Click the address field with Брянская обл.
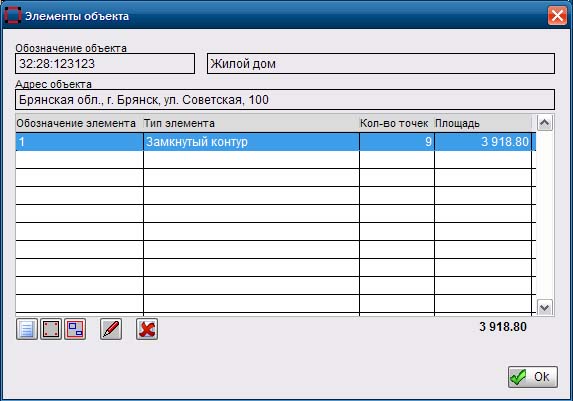This screenshot has height=401, width=573. [285, 99]
